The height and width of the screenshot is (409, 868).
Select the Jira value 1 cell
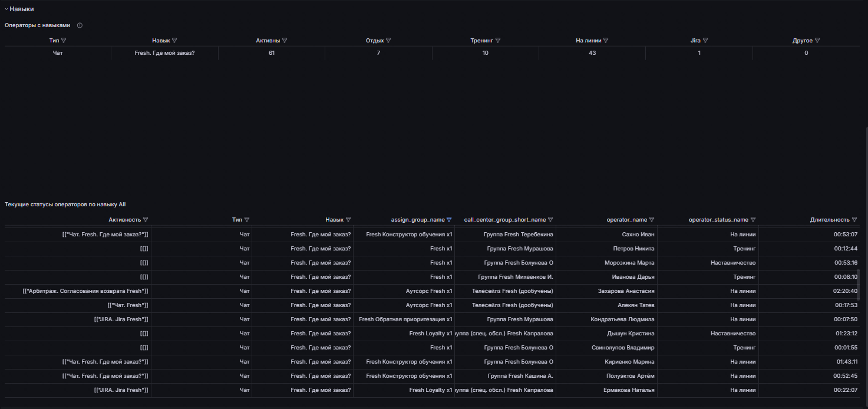(x=699, y=53)
